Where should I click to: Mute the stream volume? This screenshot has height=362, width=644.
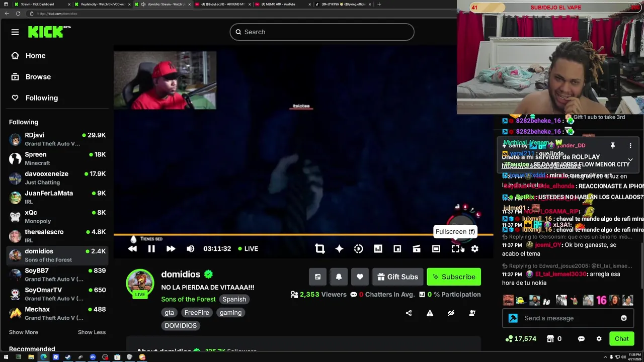(x=190, y=249)
